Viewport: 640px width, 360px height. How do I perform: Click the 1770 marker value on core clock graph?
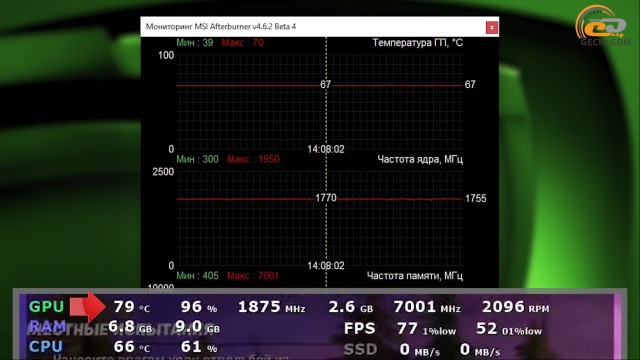(326, 198)
